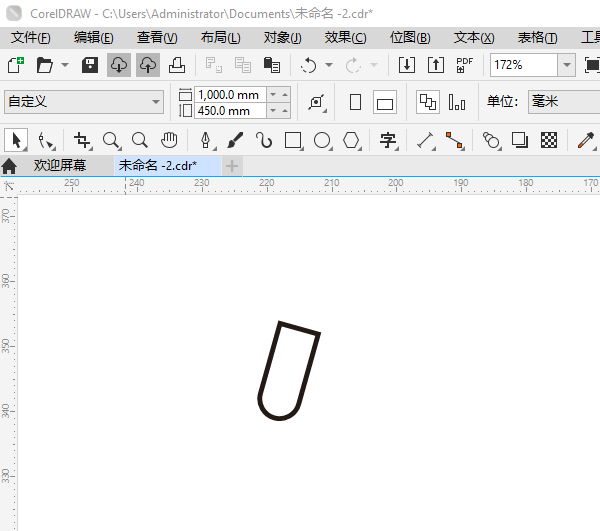Increase page width with the stepper up arrow
600x531 pixels.
click(285, 94)
